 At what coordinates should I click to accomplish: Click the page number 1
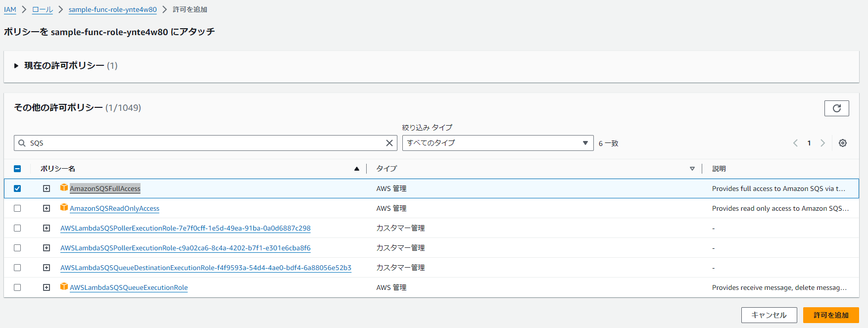809,143
